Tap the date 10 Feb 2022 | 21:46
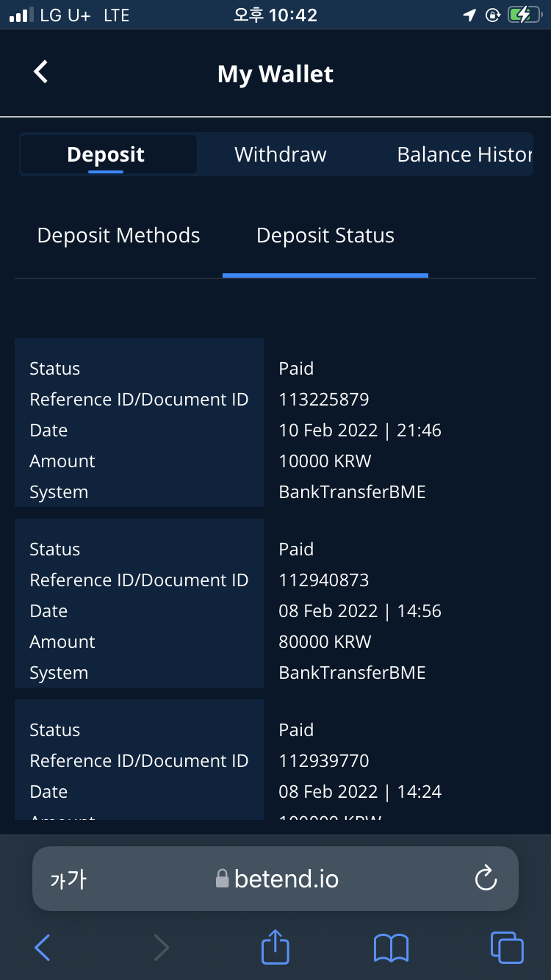Screen dimensions: 551x980 coord(360,430)
